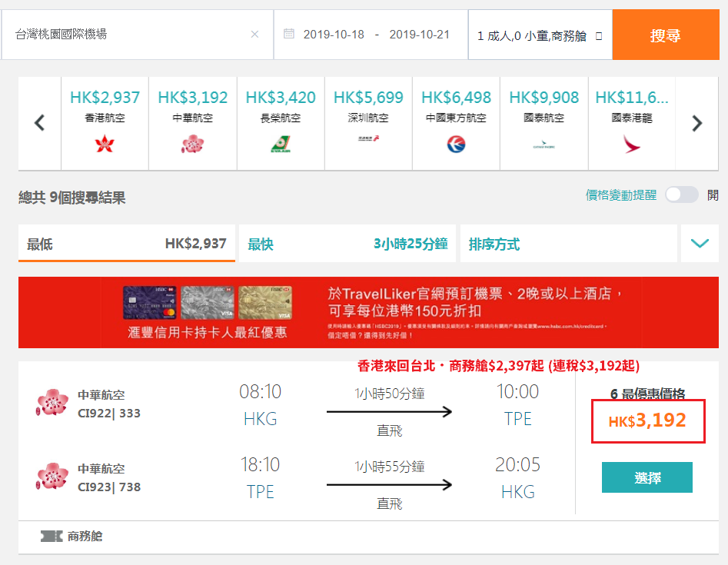Screen dimensions: 728x565
Task: Click the 中華航空 logo in airline carousel
Action: tap(192, 144)
